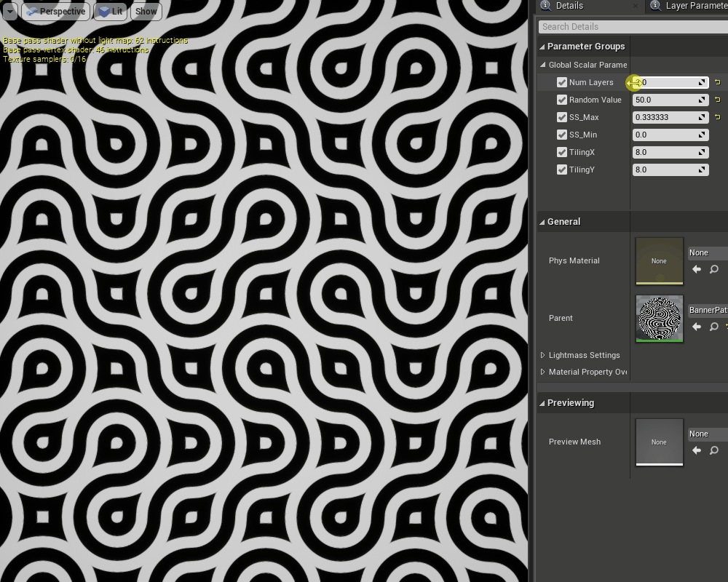Expand Lightmass Settings
The image size is (728, 582).
coord(543,355)
